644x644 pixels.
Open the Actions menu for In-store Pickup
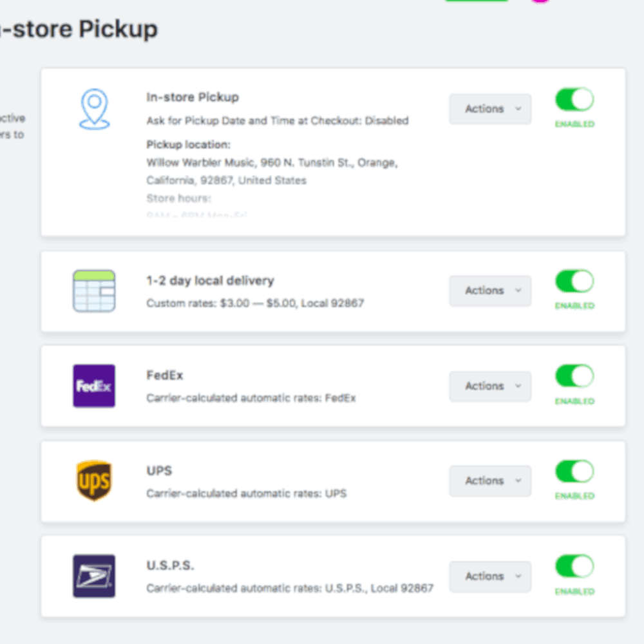[489, 109]
